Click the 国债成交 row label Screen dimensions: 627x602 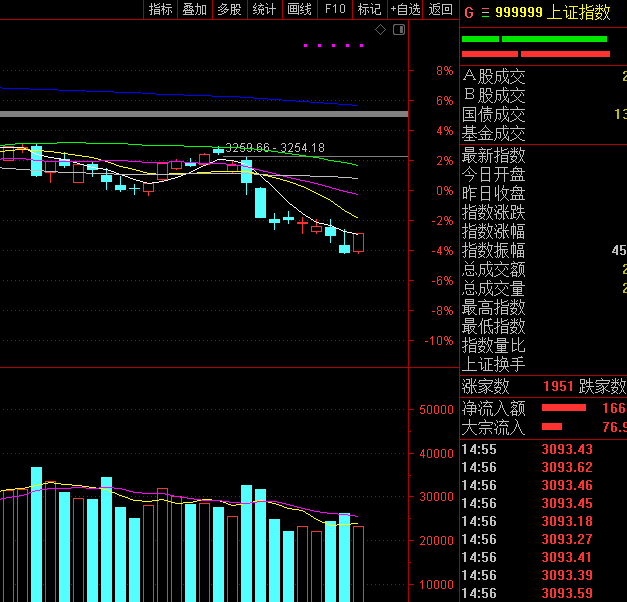(493, 115)
